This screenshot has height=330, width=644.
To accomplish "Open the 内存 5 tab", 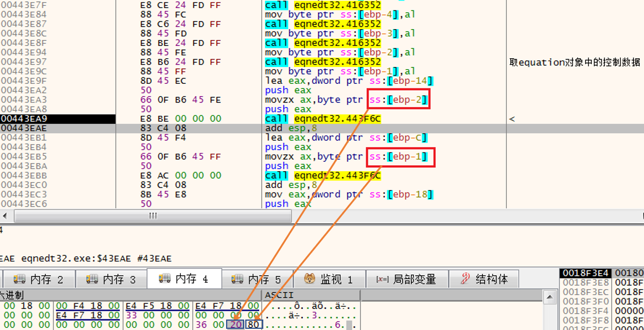I will click(x=257, y=279).
